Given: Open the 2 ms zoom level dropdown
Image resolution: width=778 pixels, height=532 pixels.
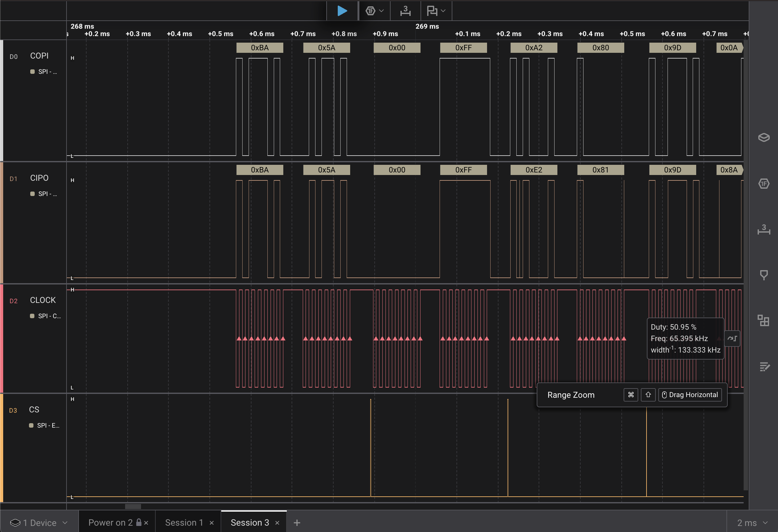Looking at the screenshot, I should 752,523.
